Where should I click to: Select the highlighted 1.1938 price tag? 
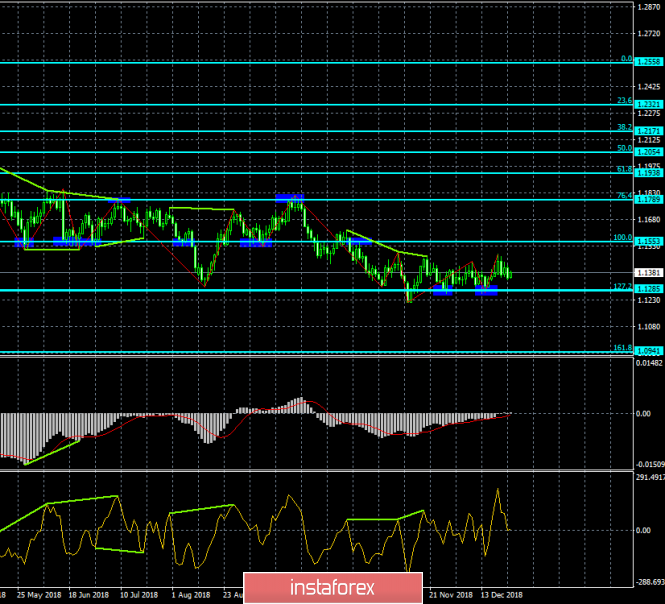(x=649, y=173)
